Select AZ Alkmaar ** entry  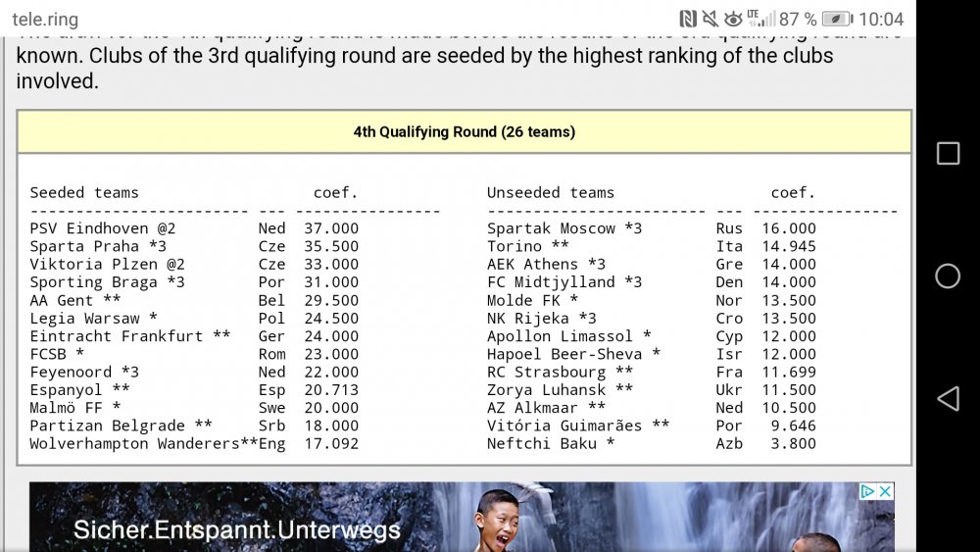tap(546, 408)
